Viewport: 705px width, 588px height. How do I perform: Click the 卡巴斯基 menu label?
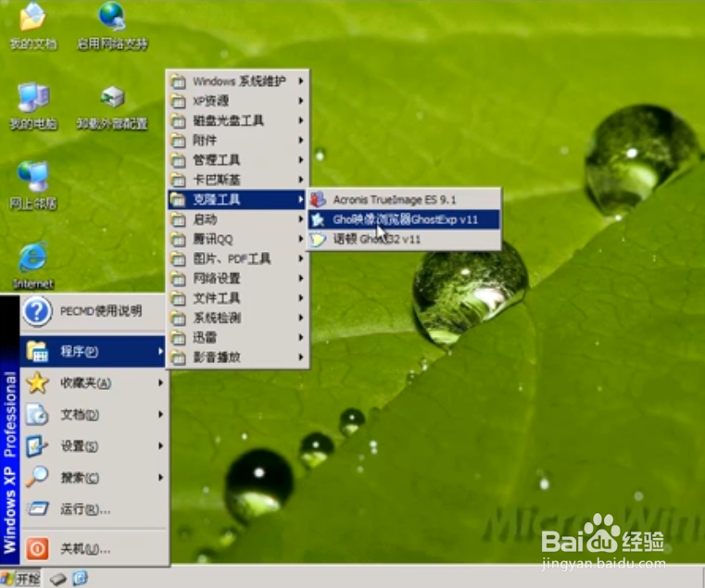point(217,180)
